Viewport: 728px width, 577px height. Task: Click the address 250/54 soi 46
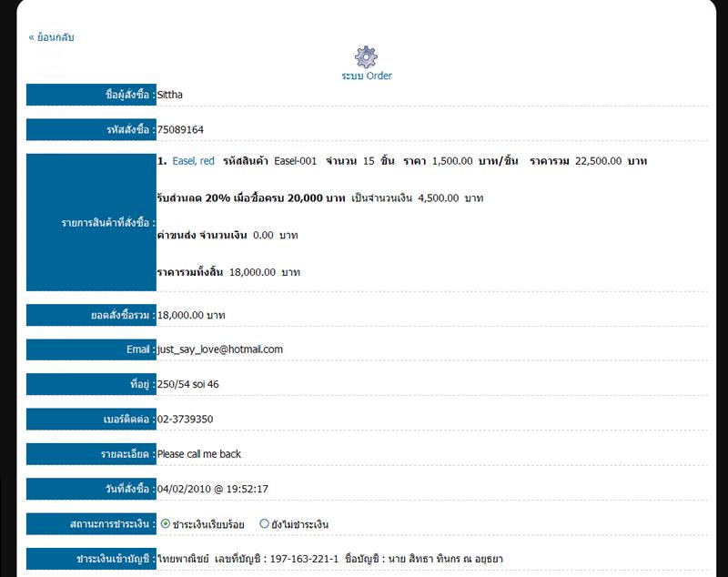point(187,384)
